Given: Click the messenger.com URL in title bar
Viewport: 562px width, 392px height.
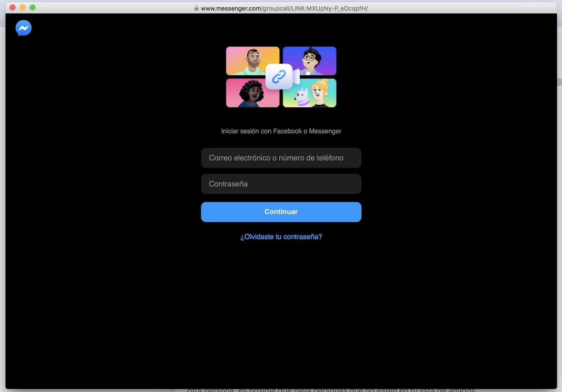Looking at the screenshot, I should tap(284, 8).
